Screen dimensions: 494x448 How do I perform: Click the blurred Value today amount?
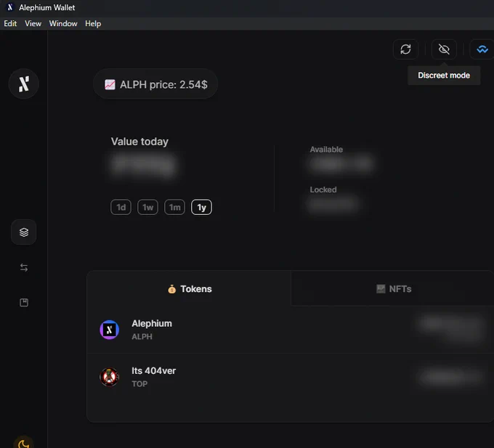pyautogui.click(x=144, y=164)
